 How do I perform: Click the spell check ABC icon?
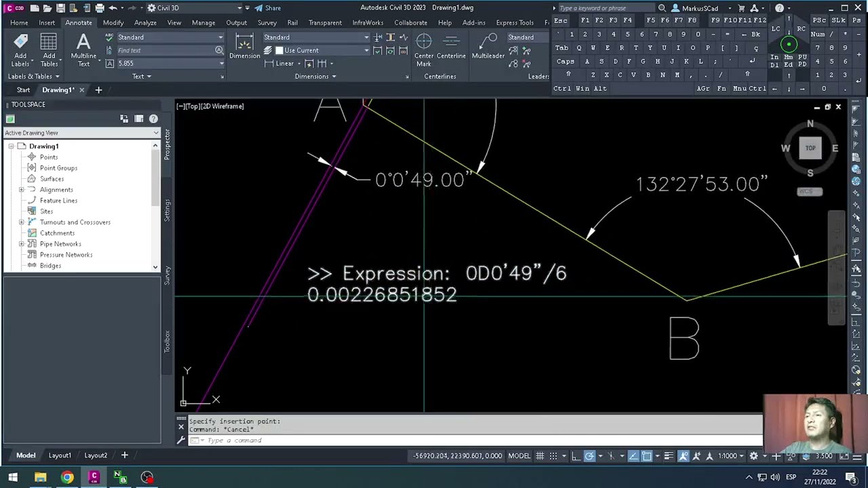point(110,37)
